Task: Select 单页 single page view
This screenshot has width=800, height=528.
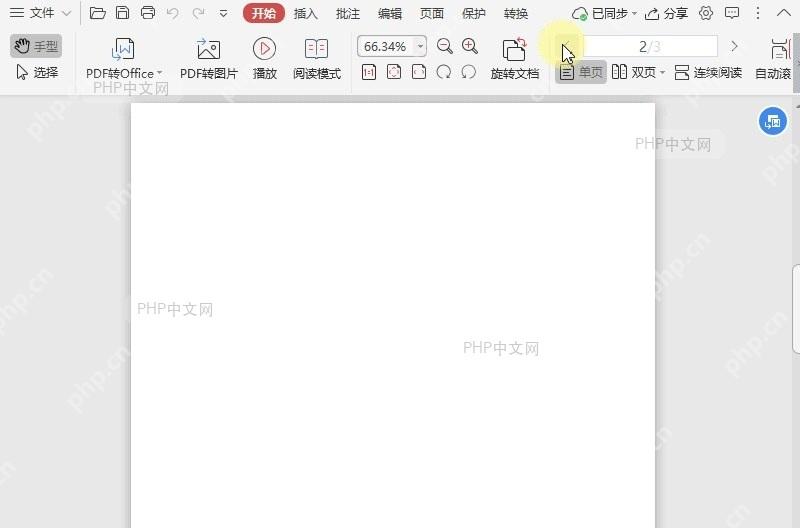Action: [581, 72]
